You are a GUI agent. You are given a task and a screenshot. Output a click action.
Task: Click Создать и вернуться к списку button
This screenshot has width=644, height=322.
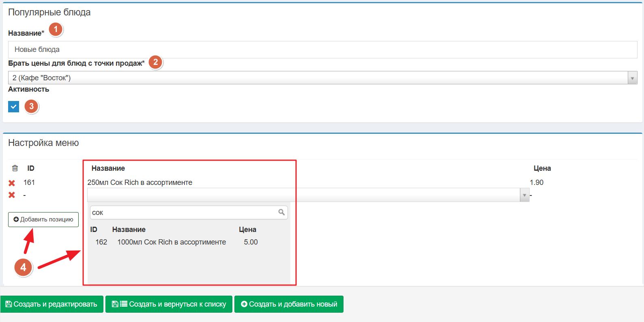point(169,304)
